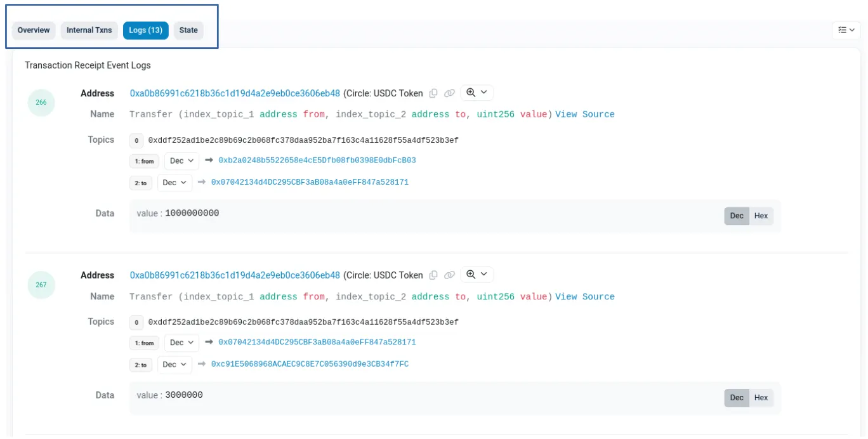Copy the USDC token address in log 266
This screenshot has height=439, width=868.
tap(433, 93)
